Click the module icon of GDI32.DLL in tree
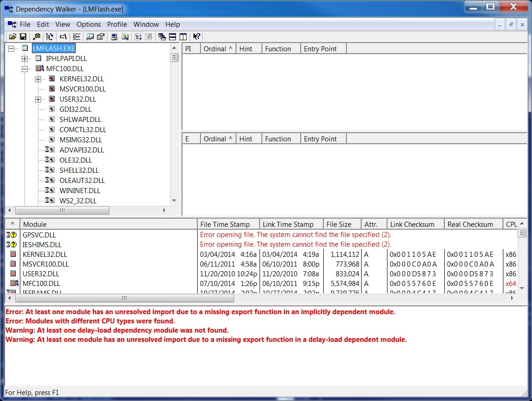The width and height of the screenshot is (532, 401). coord(52,109)
